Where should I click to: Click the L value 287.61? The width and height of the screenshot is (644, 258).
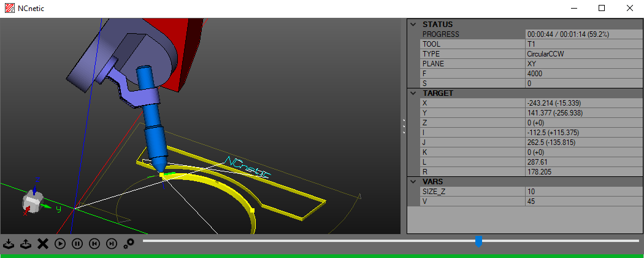pyautogui.click(x=583, y=162)
